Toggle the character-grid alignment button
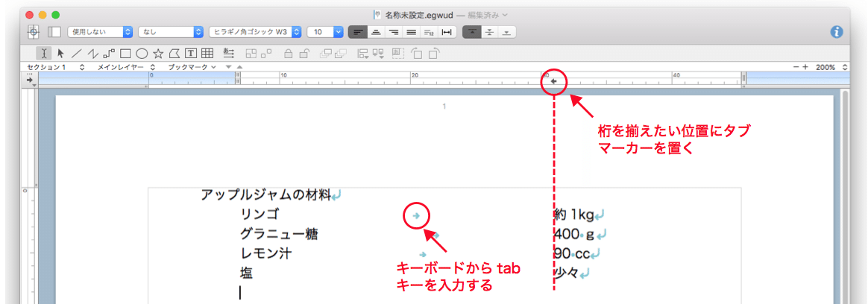Image resolution: width=868 pixels, height=304 pixels. (429, 32)
